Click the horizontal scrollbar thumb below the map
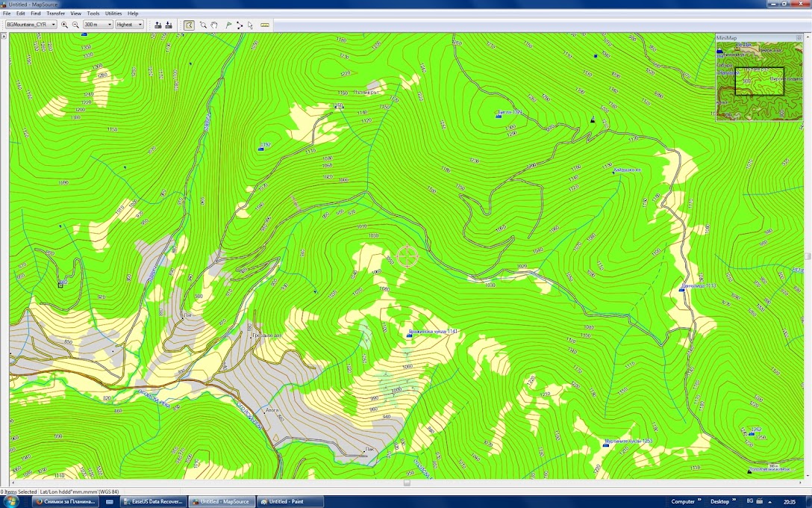Viewport: 812px width, 508px height. (407, 483)
